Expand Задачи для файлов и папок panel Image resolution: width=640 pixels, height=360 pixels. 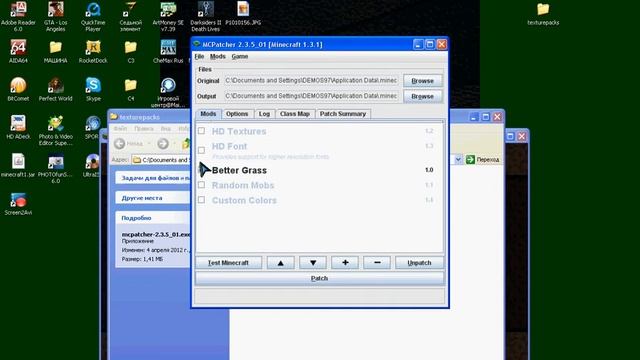pos(153,178)
